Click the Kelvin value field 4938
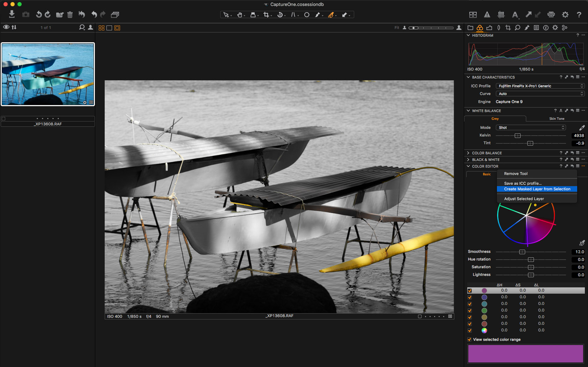588x367 pixels. coord(578,135)
